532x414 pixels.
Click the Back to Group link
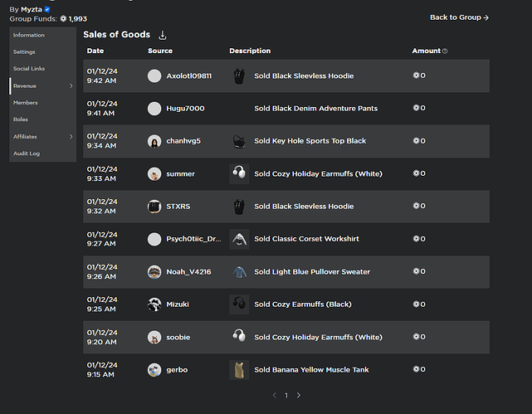(459, 17)
